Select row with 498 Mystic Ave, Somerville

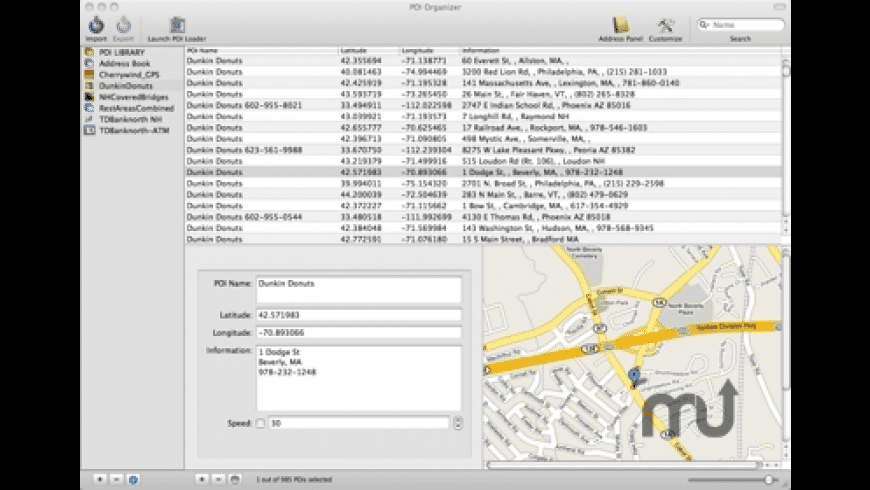click(x=483, y=138)
